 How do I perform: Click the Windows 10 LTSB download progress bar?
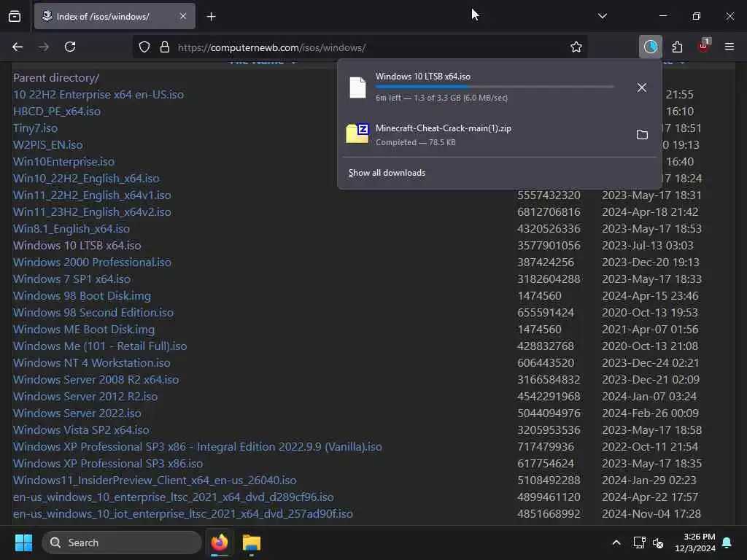click(495, 87)
